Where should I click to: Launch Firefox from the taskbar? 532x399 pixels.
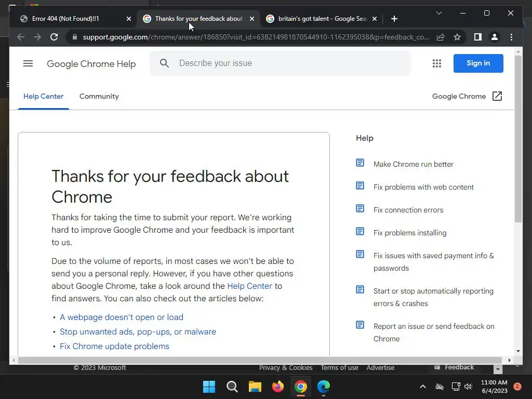(278, 387)
